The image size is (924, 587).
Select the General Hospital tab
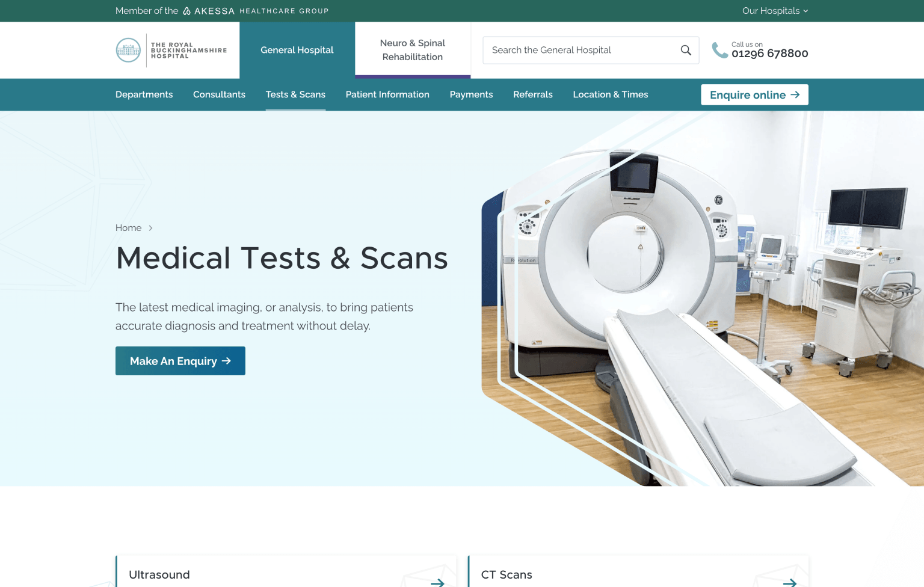coord(297,51)
